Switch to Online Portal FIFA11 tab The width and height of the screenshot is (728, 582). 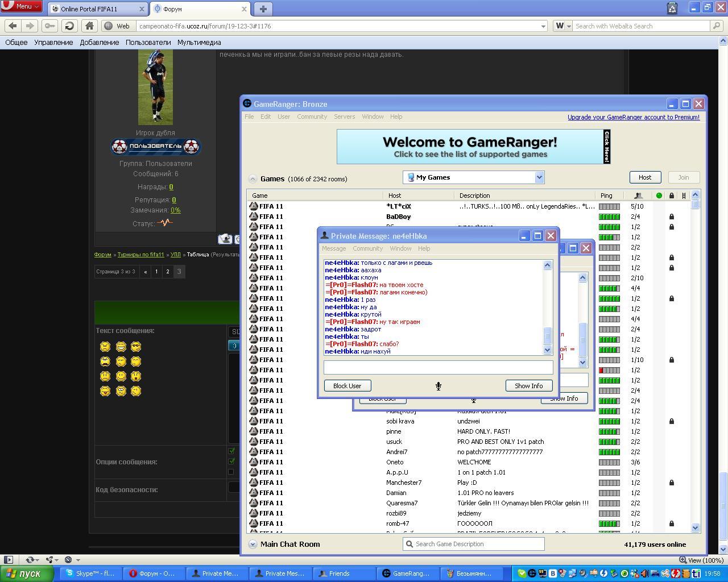click(x=97, y=9)
